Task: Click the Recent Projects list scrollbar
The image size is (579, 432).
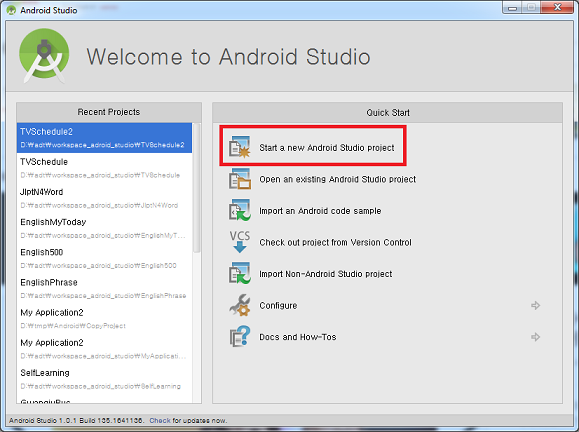Action: (x=197, y=188)
